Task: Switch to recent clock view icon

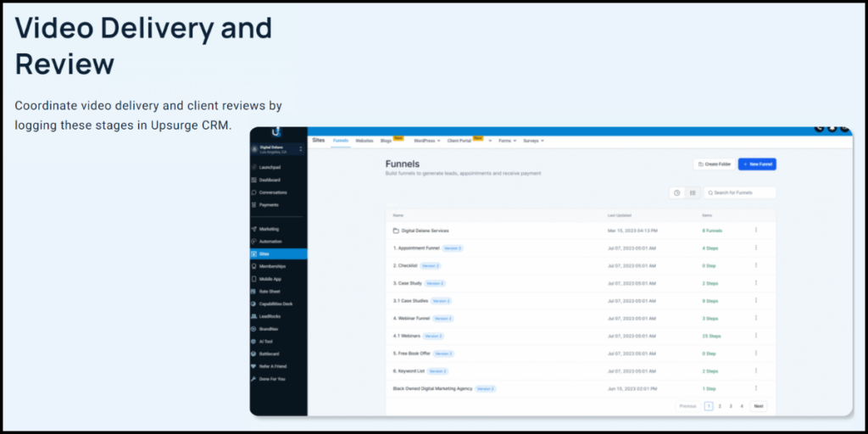Action: tap(676, 192)
